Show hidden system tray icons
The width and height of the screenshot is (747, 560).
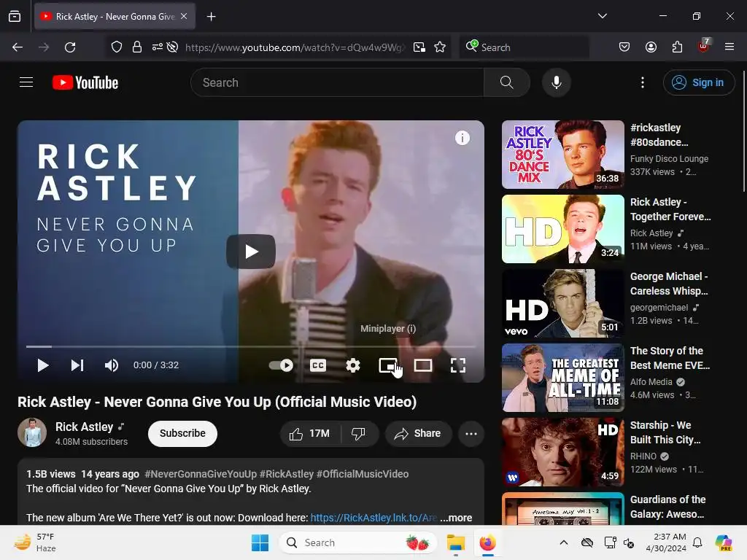pyautogui.click(x=564, y=542)
